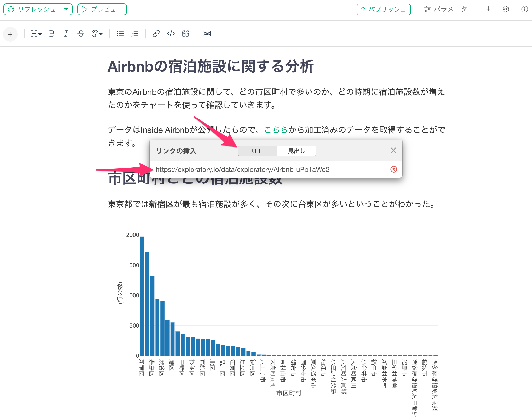
Task: Select the URL link type
Action: pyautogui.click(x=257, y=151)
